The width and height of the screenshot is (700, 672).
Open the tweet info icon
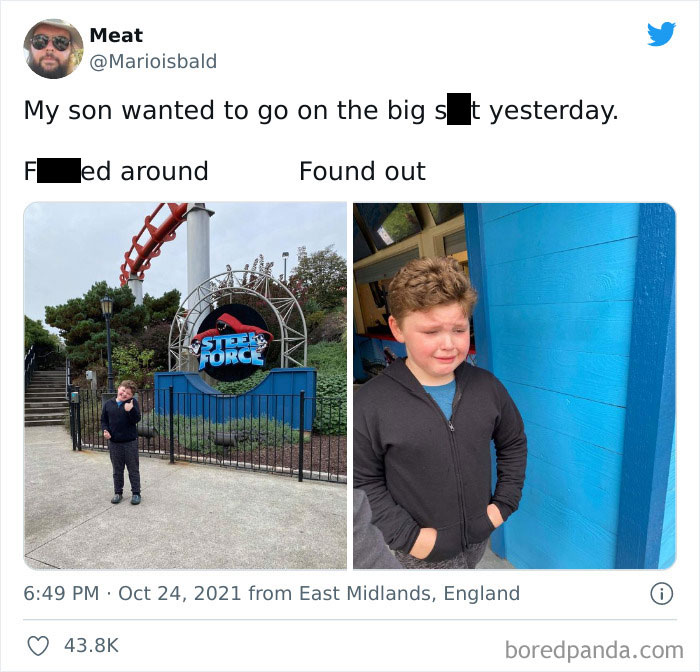click(x=662, y=594)
